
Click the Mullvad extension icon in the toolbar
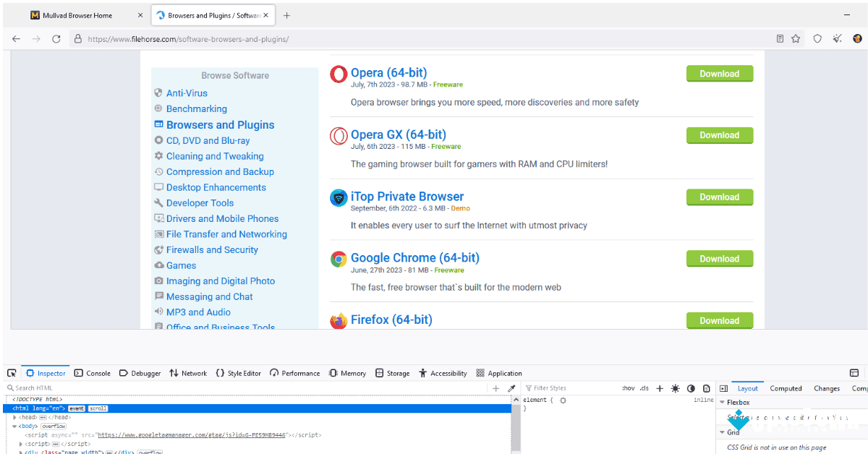(x=858, y=38)
